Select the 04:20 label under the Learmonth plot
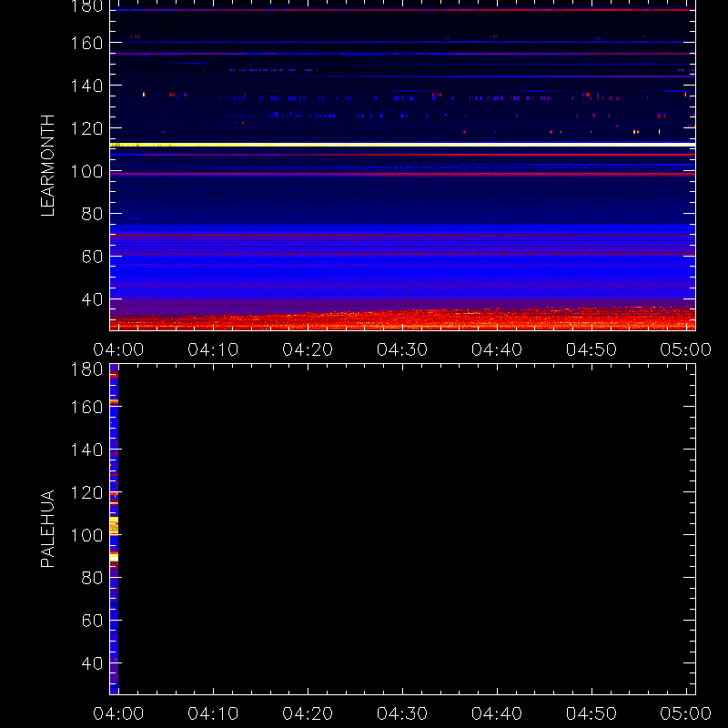Viewport: 728px width, 728px height. point(308,349)
